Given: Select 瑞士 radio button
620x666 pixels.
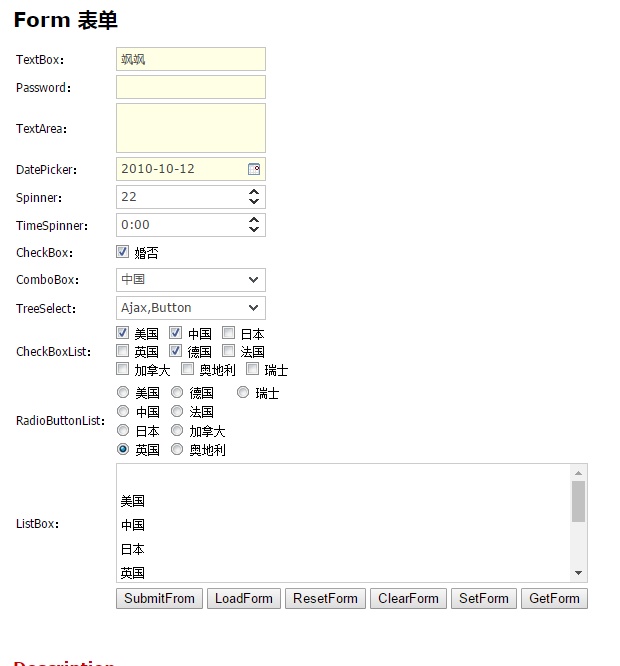Looking at the screenshot, I should tap(243, 392).
